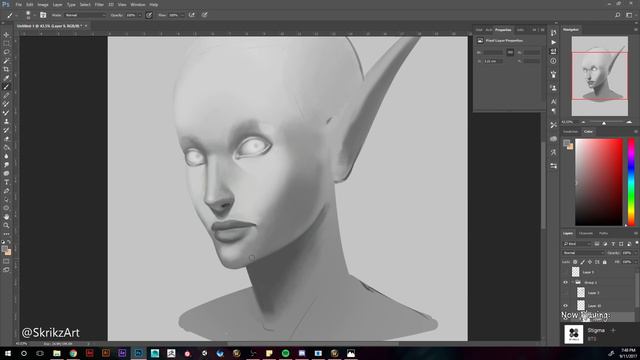Click foreground color swatch in Color panel
Screen dimensions: 640x360
[x=567, y=142]
